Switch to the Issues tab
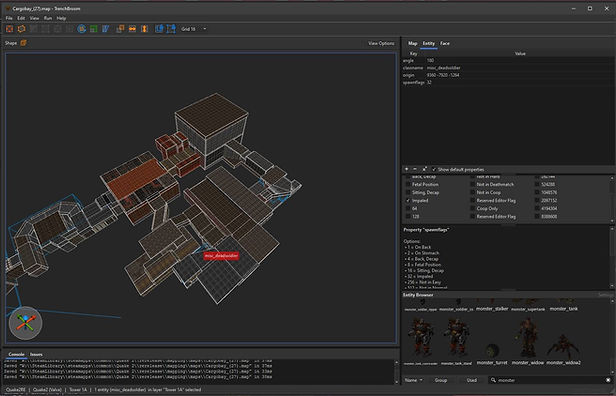Image resolution: width=616 pixels, height=396 pixels. coord(36,354)
